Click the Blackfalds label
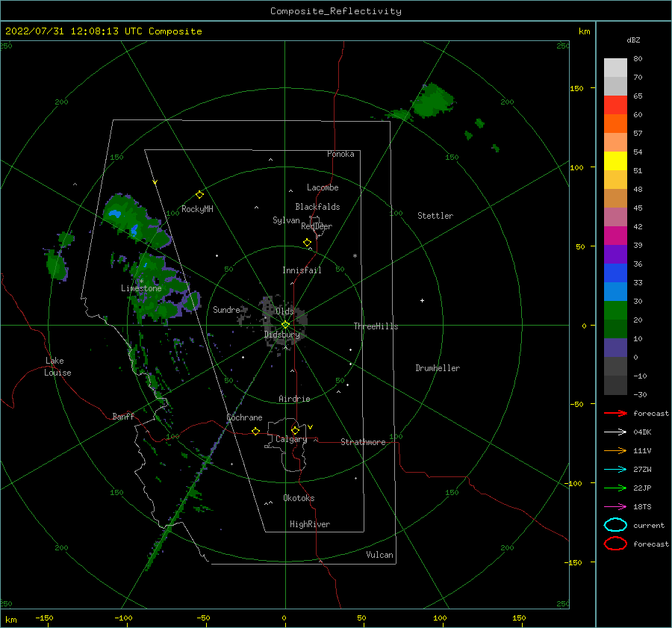 coord(317,207)
